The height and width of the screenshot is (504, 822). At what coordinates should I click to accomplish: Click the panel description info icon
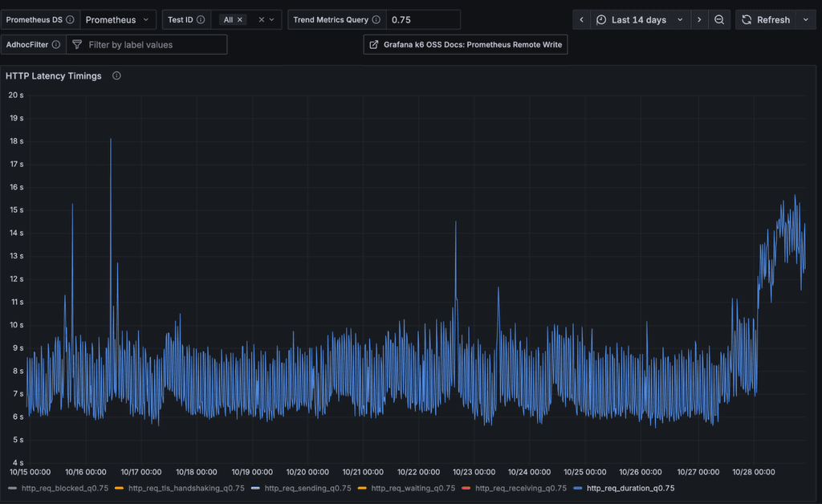(x=116, y=76)
